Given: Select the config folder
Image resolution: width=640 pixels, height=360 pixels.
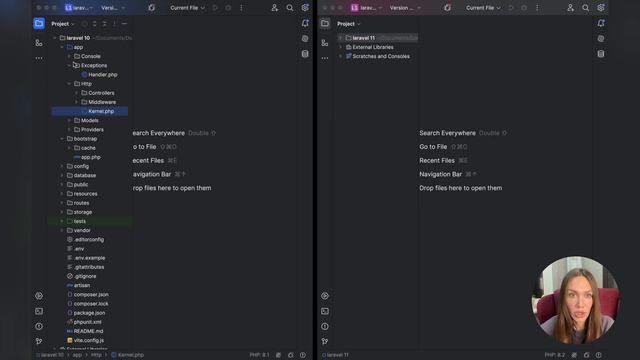Looking at the screenshot, I should (x=78, y=166).
